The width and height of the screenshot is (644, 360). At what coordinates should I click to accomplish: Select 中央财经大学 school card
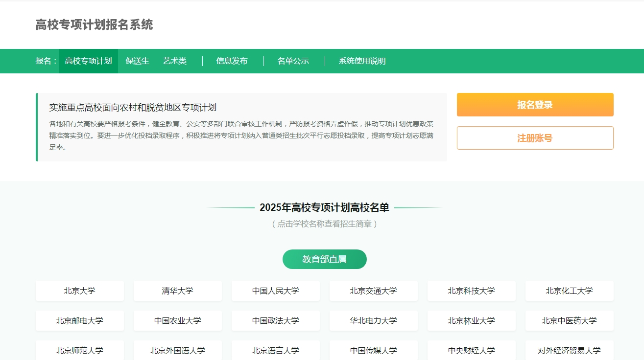(472, 350)
